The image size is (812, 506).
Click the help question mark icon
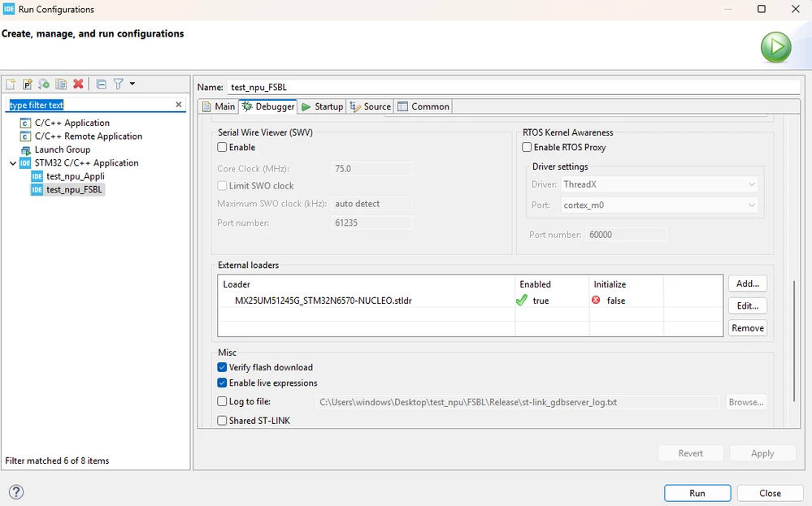pos(16,492)
